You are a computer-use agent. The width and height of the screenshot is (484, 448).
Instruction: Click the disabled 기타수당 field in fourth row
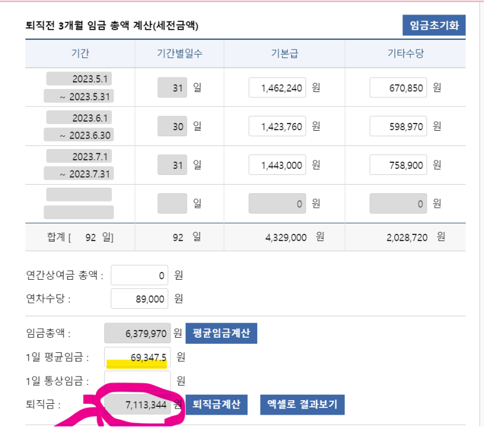[398, 203]
